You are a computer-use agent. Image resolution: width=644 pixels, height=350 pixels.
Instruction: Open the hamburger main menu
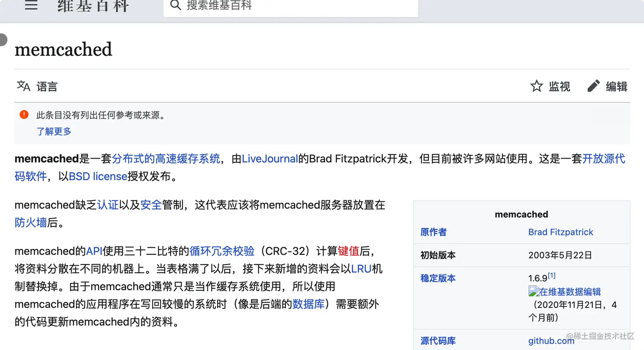(x=31, y=5)
